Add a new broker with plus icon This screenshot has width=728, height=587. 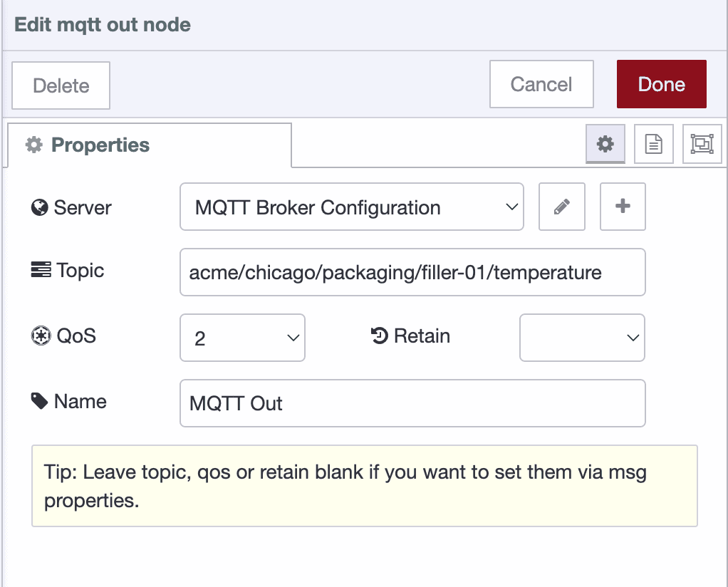point(622,207)
